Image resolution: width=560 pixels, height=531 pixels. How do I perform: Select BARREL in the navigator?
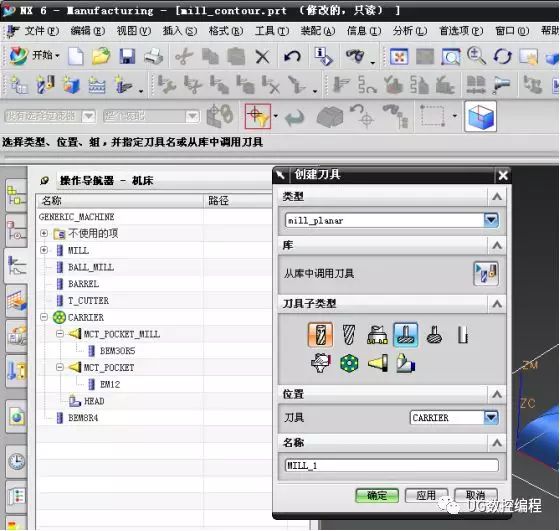pyautogui.click(x=83, y=284)
